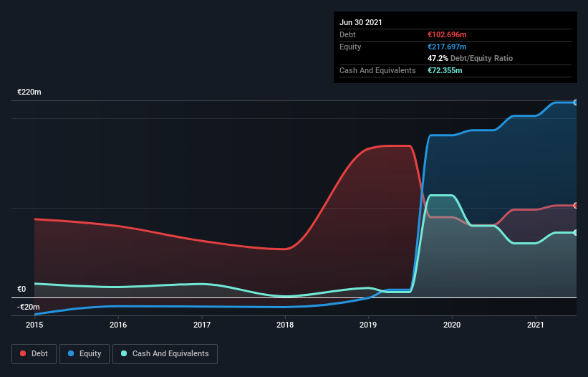Click the 2016 x-axis label

(x=118, y=325)
